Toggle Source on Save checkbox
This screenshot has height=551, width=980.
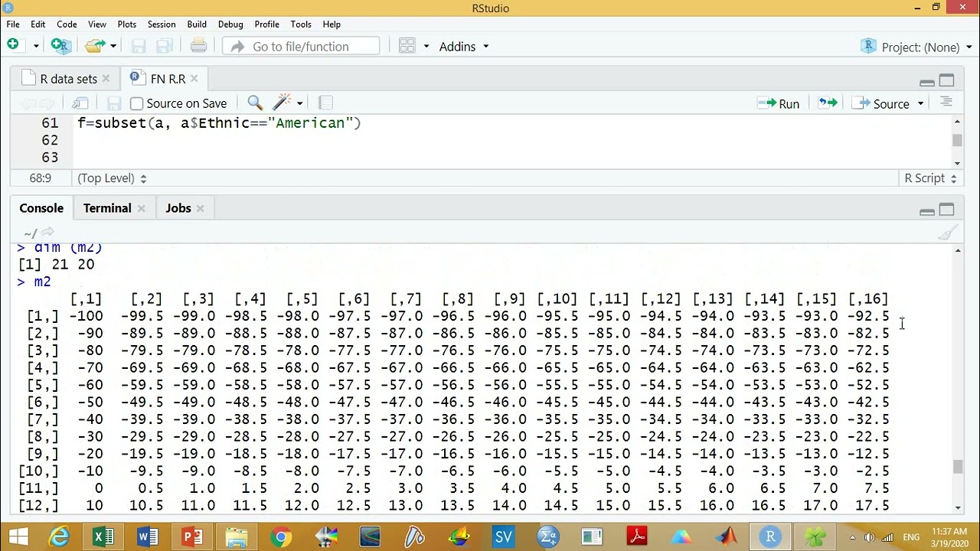pyautogui.click(x=136, y=103)
